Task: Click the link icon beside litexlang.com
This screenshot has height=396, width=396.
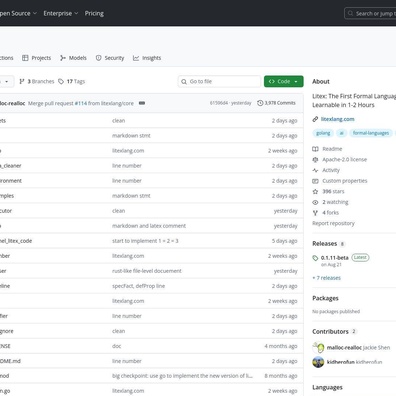Action: [x=315, y=119]
